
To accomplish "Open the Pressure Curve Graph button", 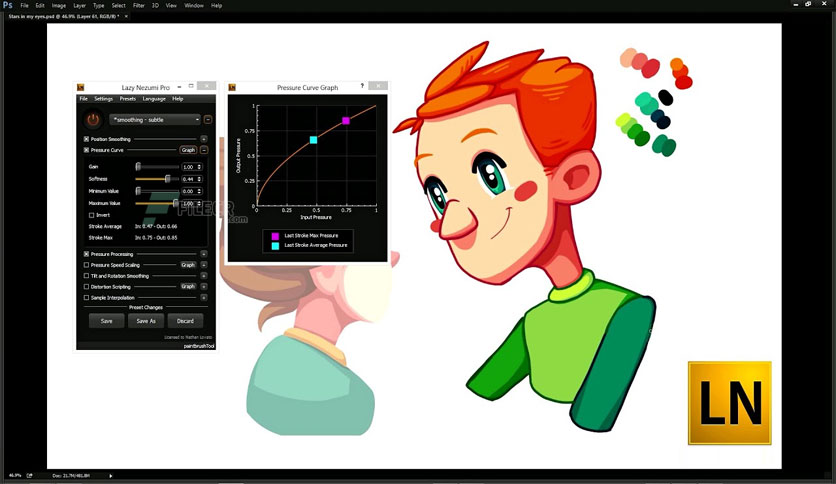I will 188,150.
